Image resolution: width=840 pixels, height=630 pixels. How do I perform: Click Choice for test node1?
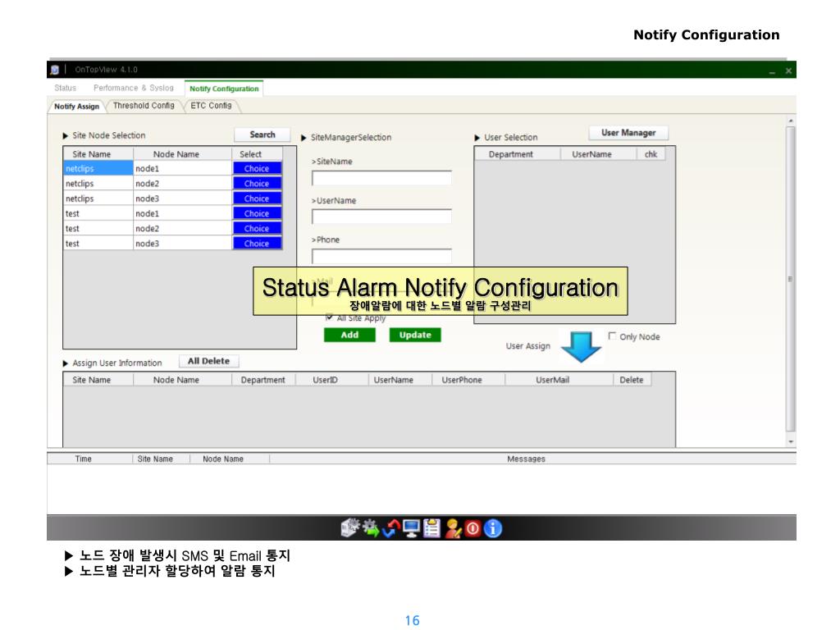257,213
